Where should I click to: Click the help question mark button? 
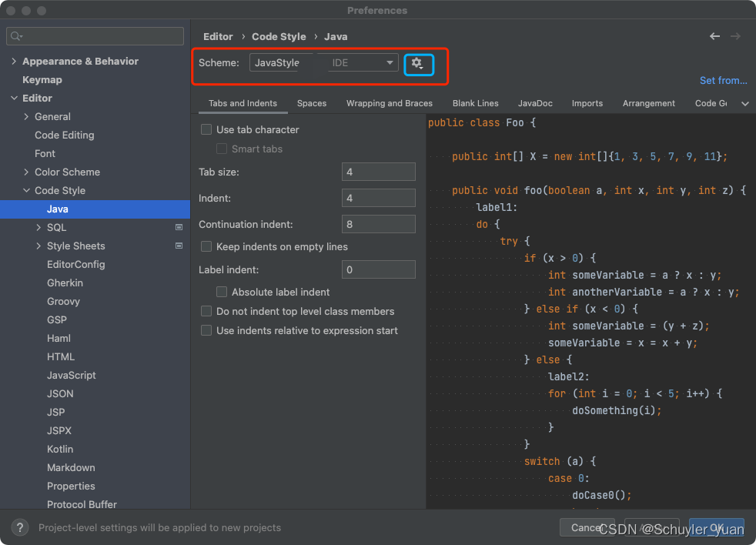point(20,527)
